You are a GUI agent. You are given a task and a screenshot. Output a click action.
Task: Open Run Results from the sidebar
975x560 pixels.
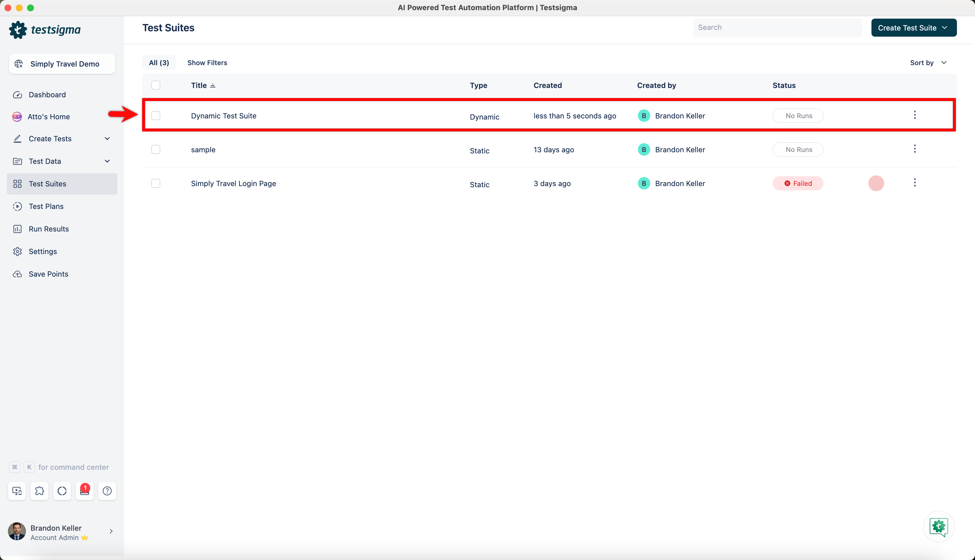coord(49,228)
